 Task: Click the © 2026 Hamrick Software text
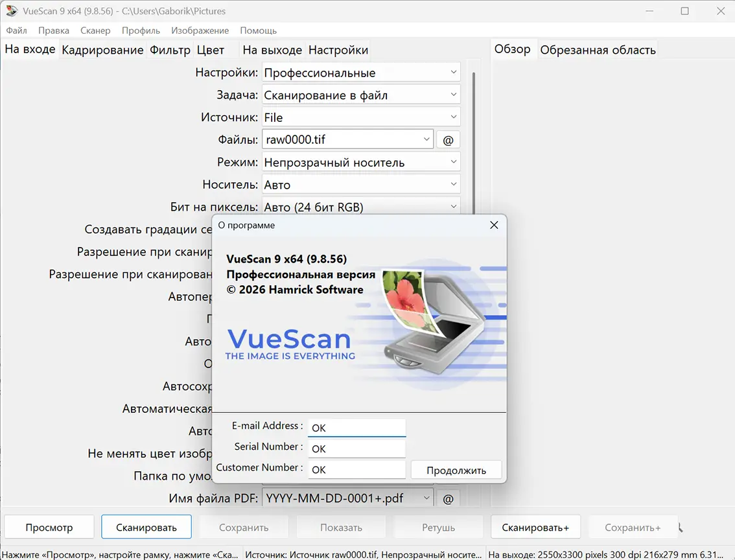tap(295, 290)
